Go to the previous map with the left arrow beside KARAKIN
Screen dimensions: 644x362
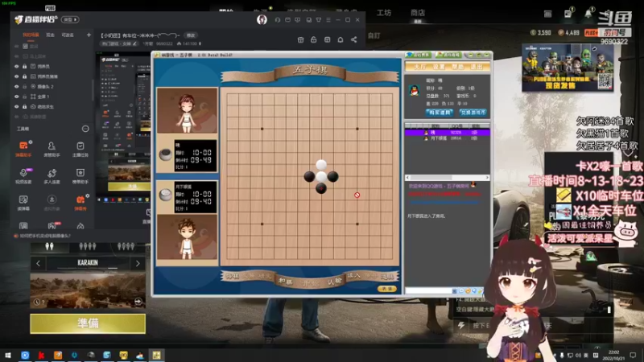tap(38, 263)
